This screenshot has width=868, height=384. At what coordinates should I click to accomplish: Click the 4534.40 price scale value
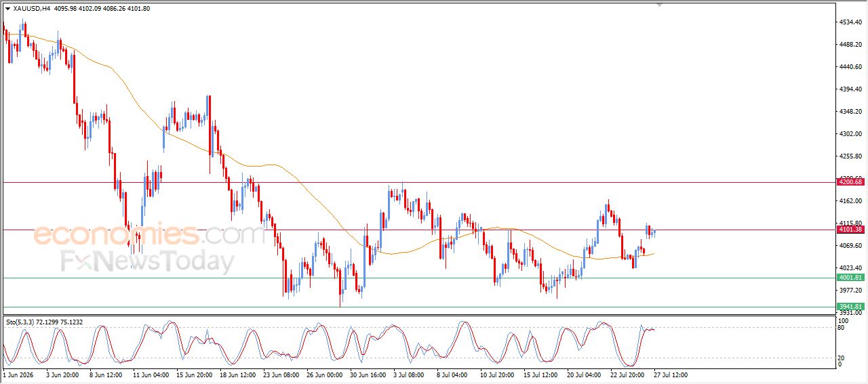click(x=850, y=22)
